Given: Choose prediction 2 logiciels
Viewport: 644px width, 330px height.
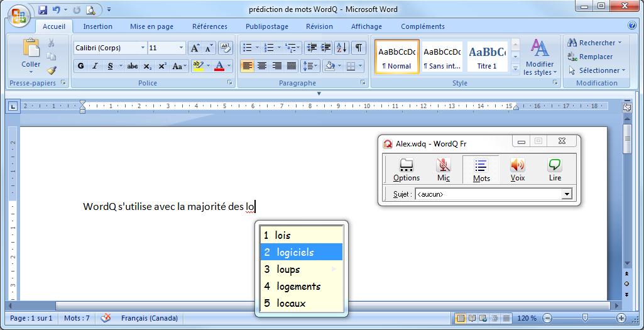Looking at the screenshot, I should coord(301,252).
